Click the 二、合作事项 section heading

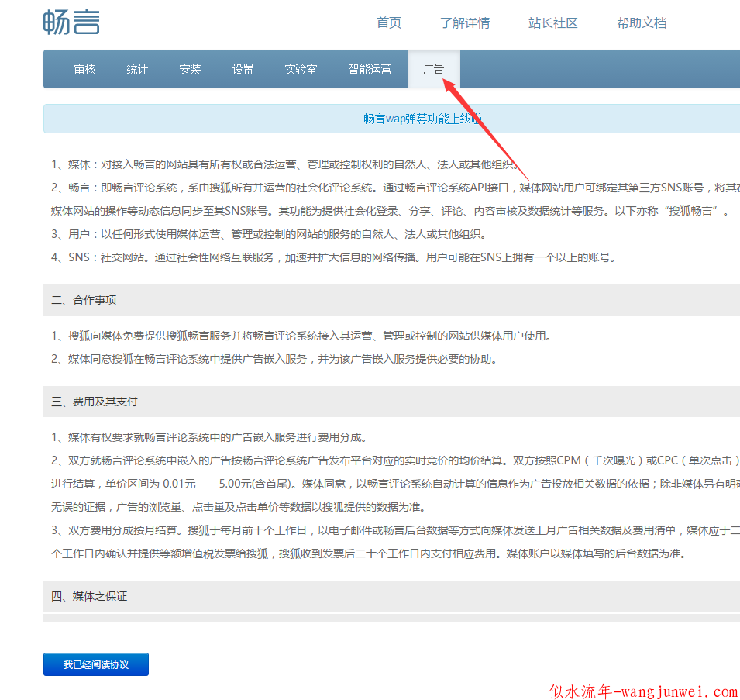pos(84,300)
